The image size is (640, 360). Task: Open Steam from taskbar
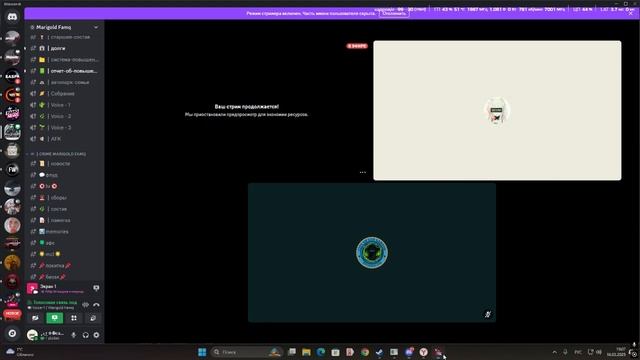pos(380,352)
